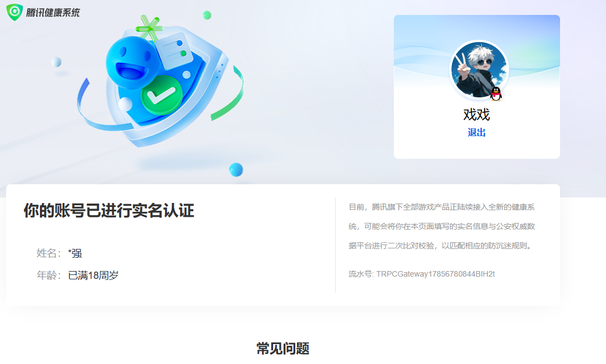Click the green checkmark badge in illustration
This screenshot has width=606, height=364.
[x=162, y=95]
